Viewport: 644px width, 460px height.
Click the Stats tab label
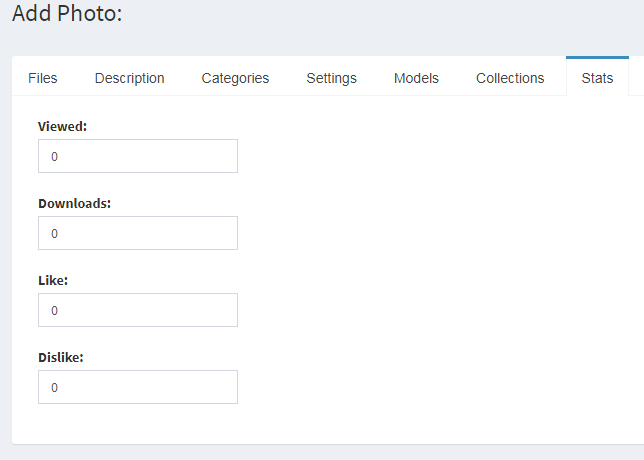click(597, 78)
